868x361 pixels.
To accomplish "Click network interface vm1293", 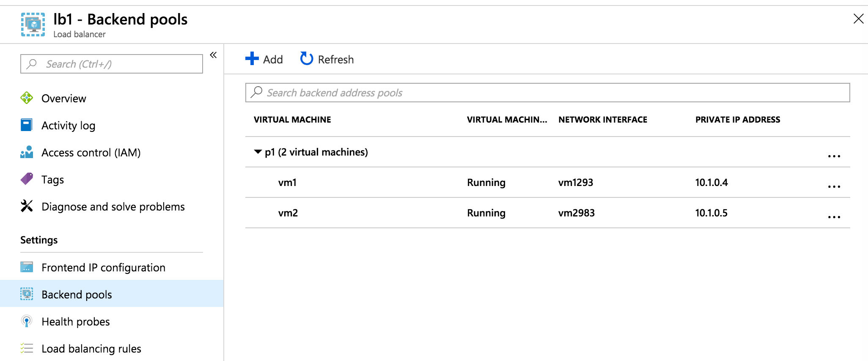I will (576, 183).
